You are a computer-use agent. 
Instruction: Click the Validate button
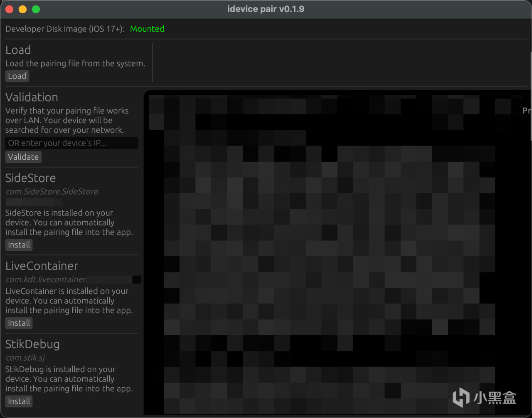click(x=23, y=157)
